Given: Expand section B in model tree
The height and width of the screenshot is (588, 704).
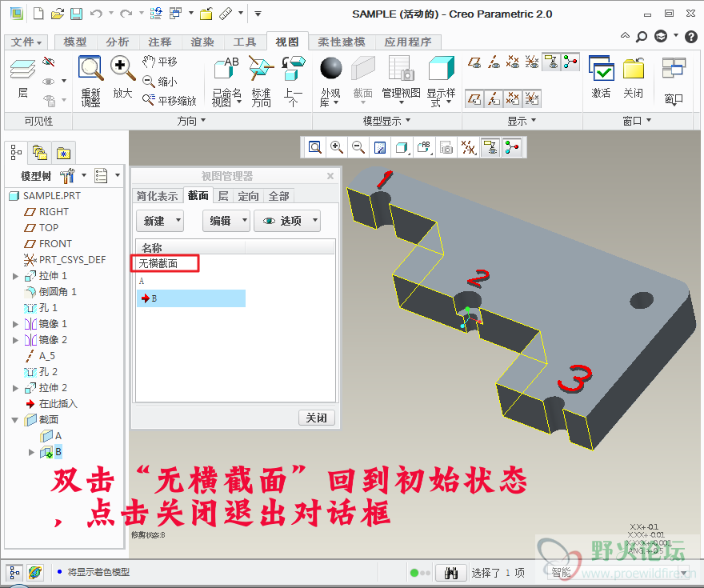Looking at the screenshot, I should point(31,452).
